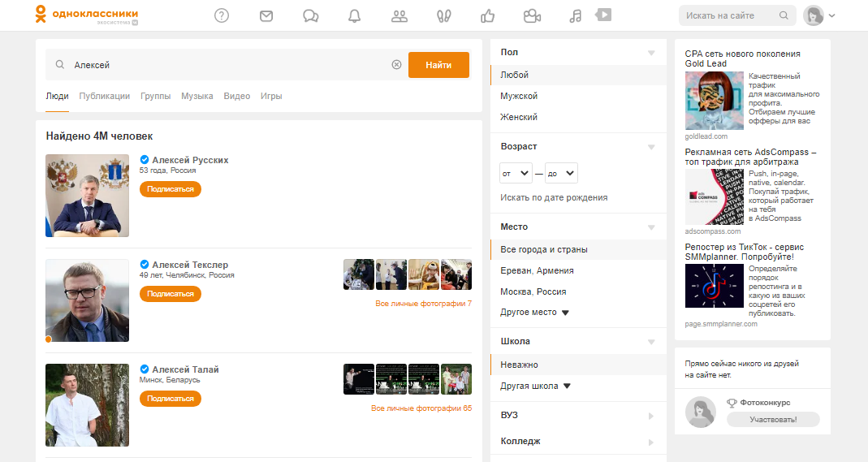Open the music note icon
Screen dimensions: 868x462
pos(576,15)
